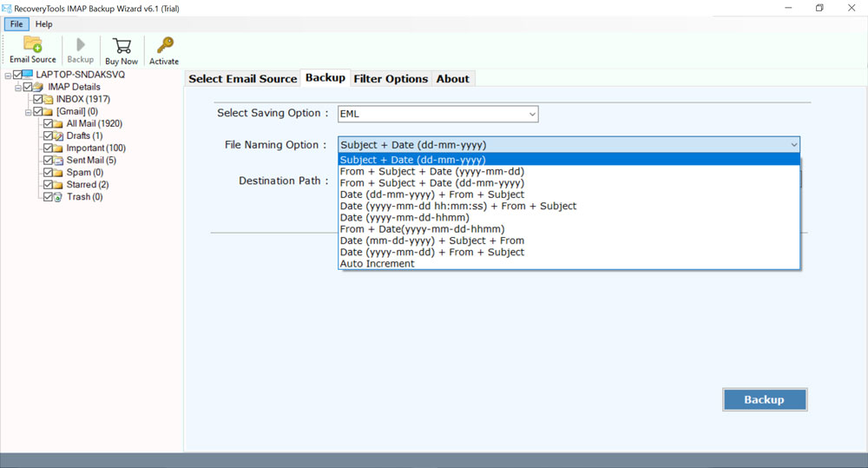Choose Date (dd-mm-yyyy) + From + Subject

click(x=569, y=194)
